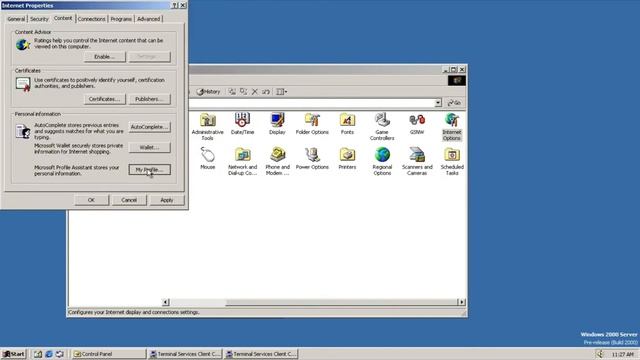The image size is (640, 360).
Task: Click Show Desktop quick launch icon
Action: coord(38,354)
